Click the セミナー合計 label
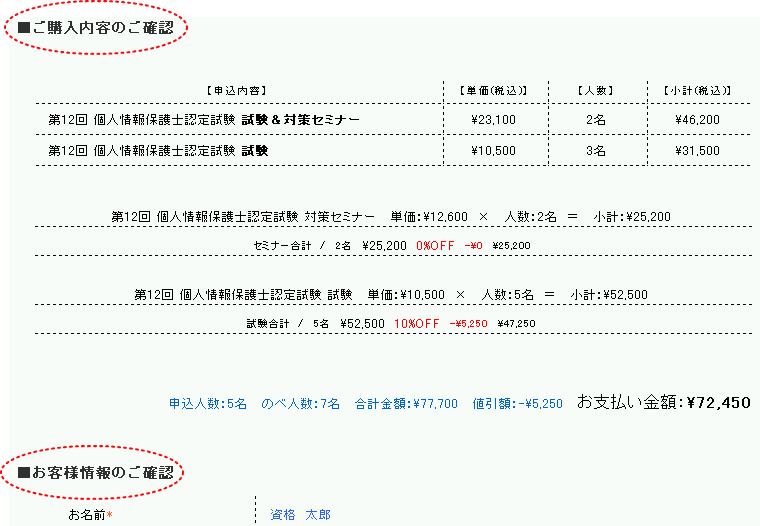Viewport: 760px width, 526px height. tap(282, 246)
